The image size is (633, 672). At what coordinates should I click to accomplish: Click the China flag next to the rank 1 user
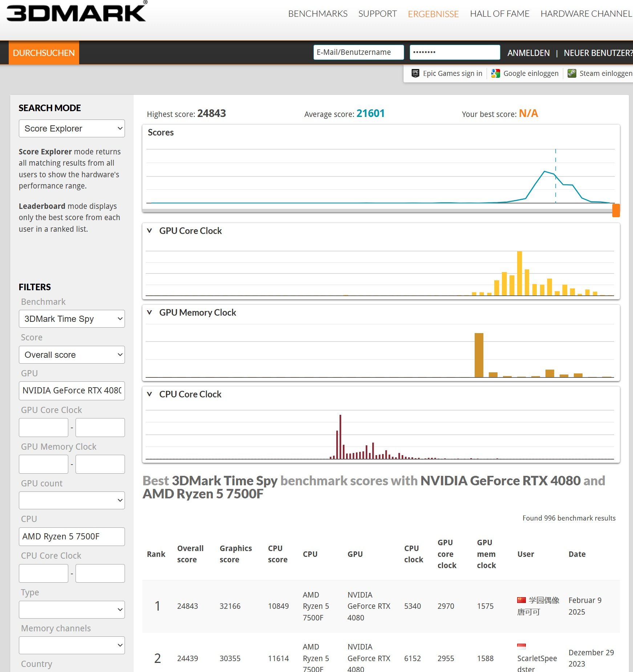[522, 600]
